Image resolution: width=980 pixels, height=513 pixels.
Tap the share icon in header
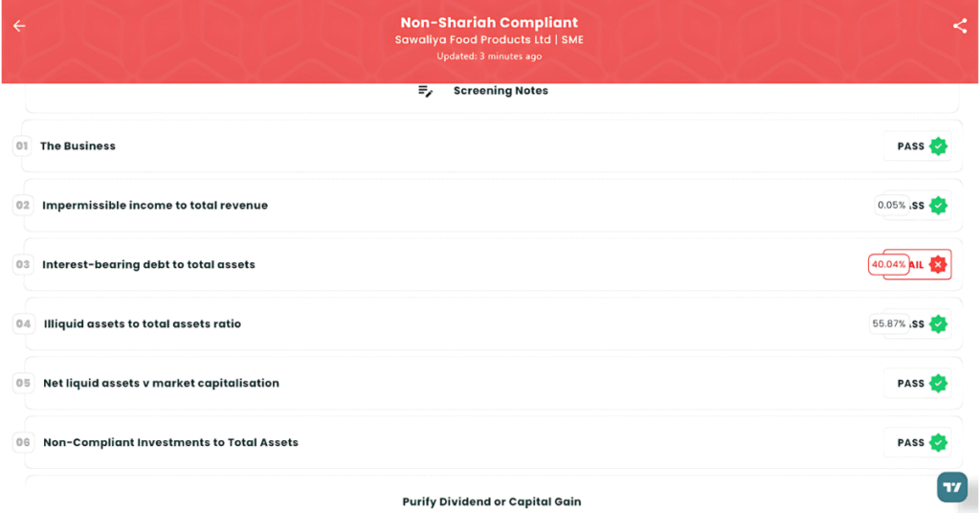(x=959, y=26)
